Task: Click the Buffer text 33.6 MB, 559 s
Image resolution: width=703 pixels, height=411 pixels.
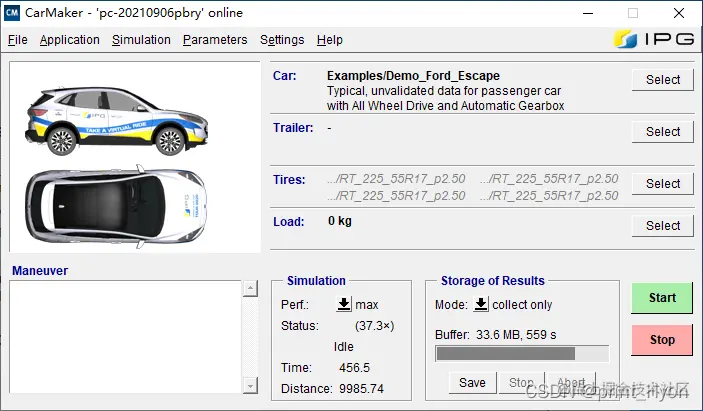Action: click(516, 335)
